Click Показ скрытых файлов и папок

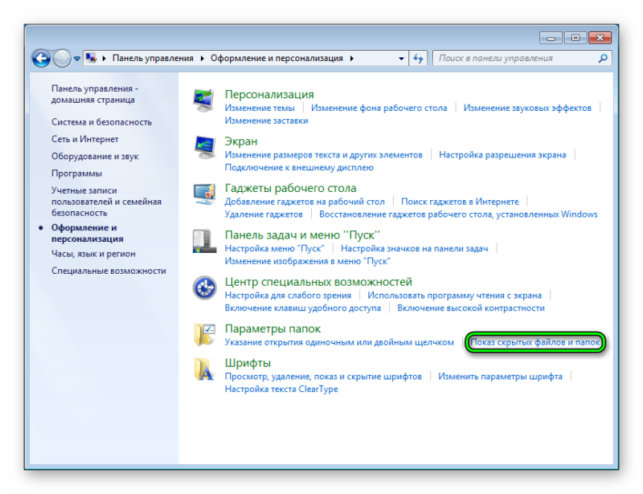click(535, 342)
